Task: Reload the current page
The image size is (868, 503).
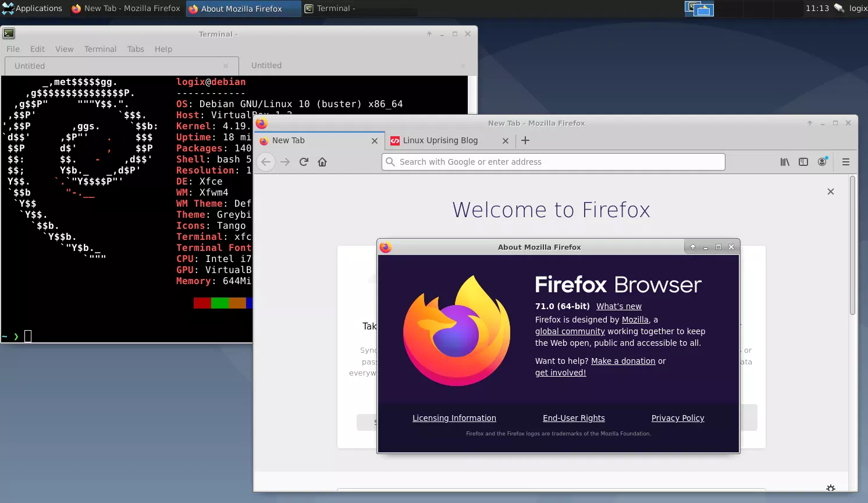Action: 304,162
